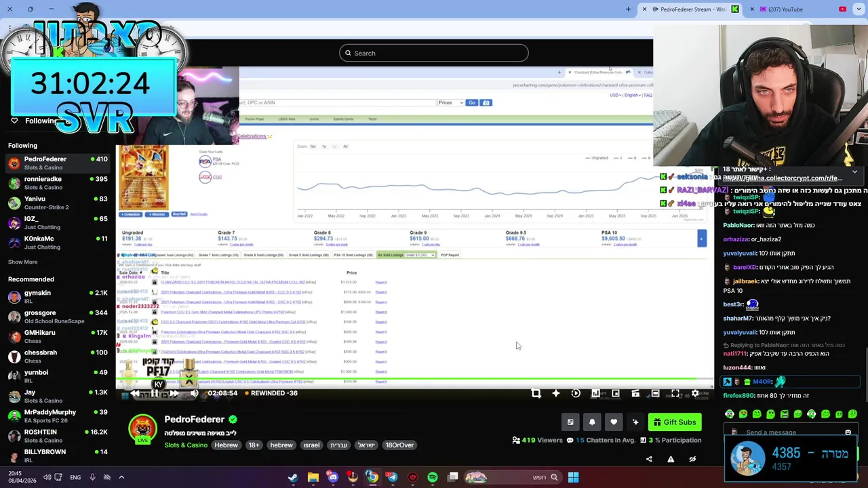The width and height of the screenshot is (868, 488).
Task: Toggle picture-in-picture mini player icon
Action: (616, 393)
